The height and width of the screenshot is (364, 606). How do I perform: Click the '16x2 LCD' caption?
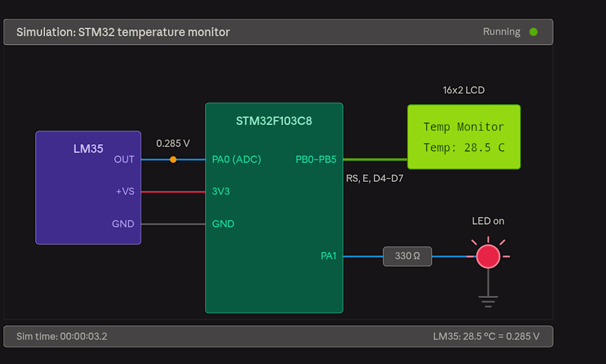pyautogui.click(x=464, y=90)
